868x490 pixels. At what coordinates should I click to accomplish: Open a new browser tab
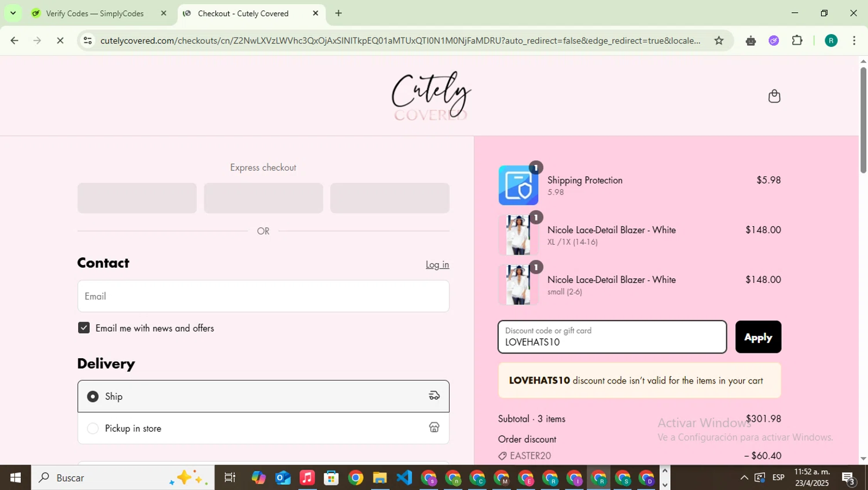tap(339, 13)
